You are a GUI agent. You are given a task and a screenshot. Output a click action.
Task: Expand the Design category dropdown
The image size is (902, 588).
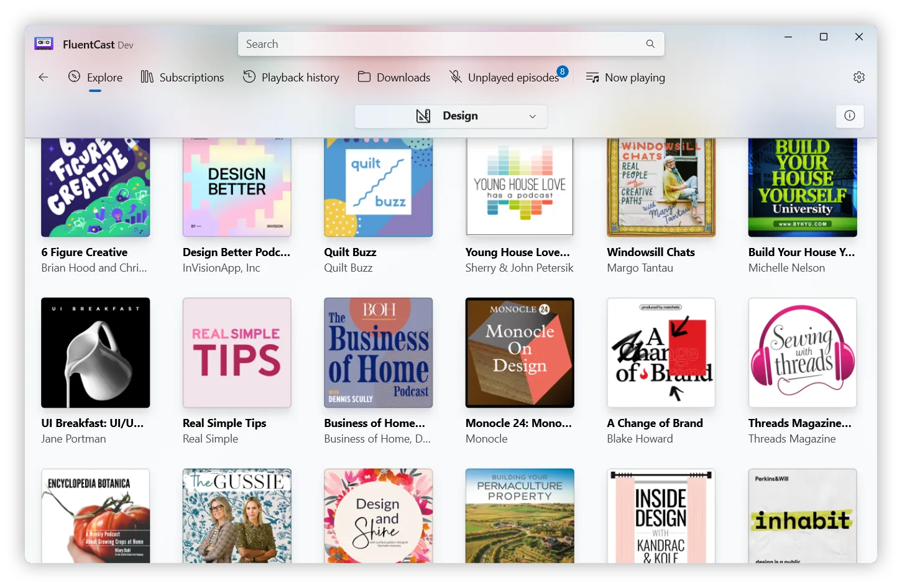[x=451, y=116]
